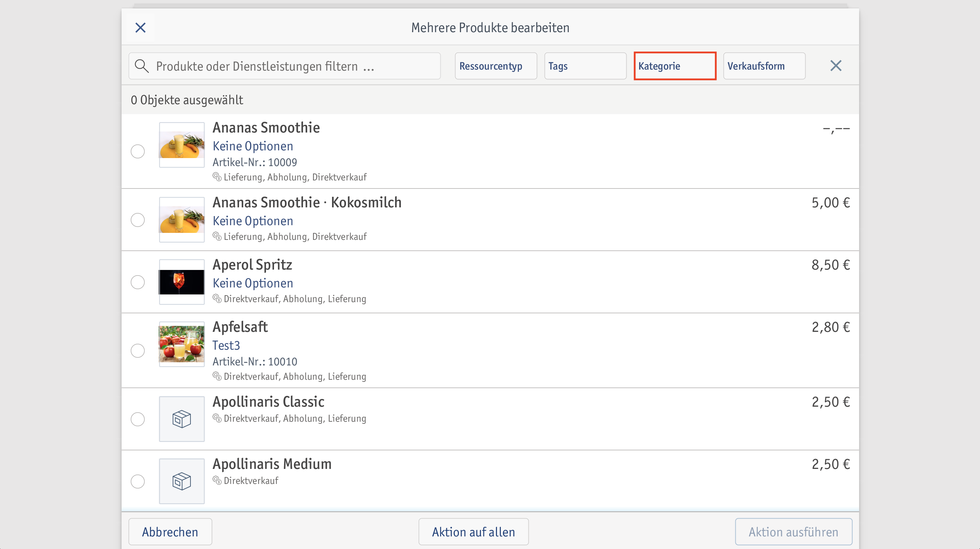Click the sales-form icon under Aperol Spritz
Screen dimensions: 980x549
pyautogui.click(x=217, y=299)
